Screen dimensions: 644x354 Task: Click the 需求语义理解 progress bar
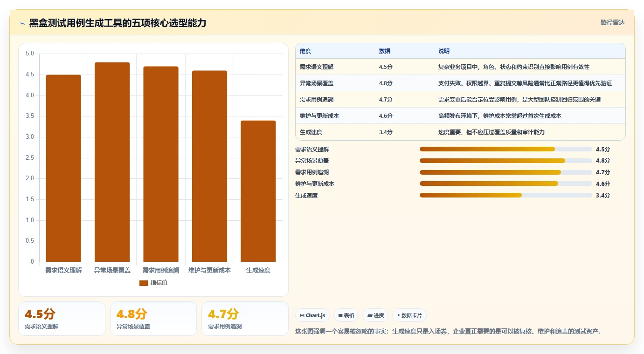click(506, 149)
